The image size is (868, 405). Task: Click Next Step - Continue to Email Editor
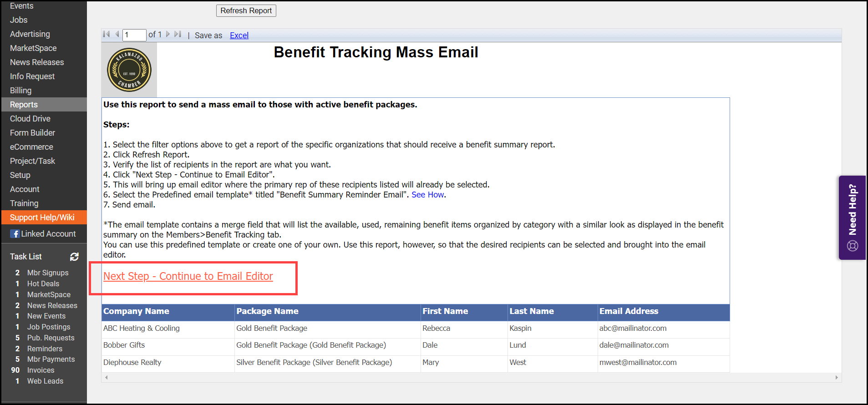[x=188, y=277]
